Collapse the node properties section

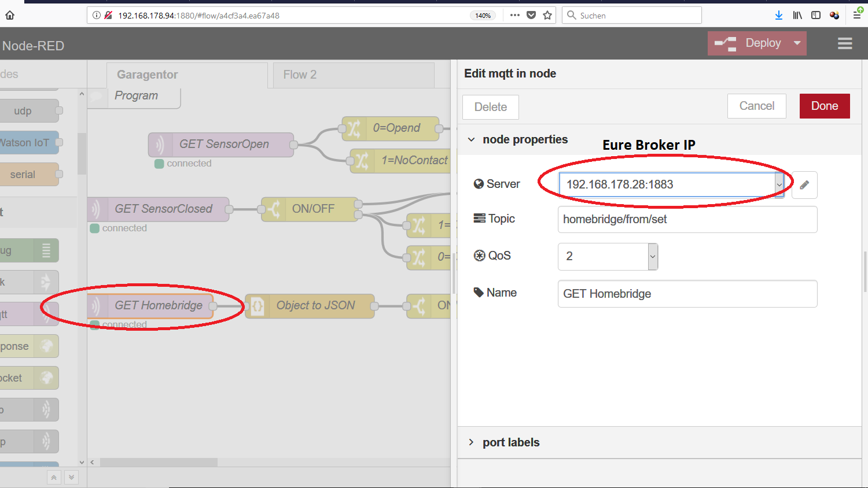pyautogui.click(x=472, y=140)
